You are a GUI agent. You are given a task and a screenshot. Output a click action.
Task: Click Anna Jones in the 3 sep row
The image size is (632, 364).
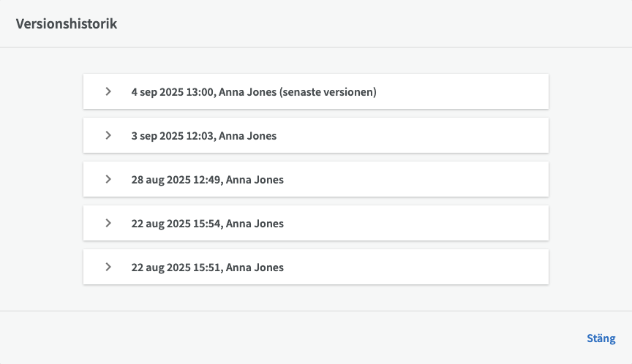(248, 136)
